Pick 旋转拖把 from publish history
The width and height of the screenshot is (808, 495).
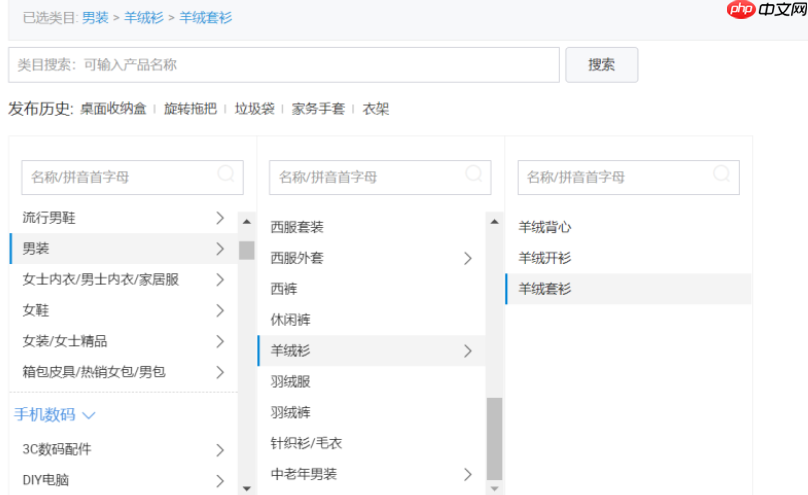(190, 108)
